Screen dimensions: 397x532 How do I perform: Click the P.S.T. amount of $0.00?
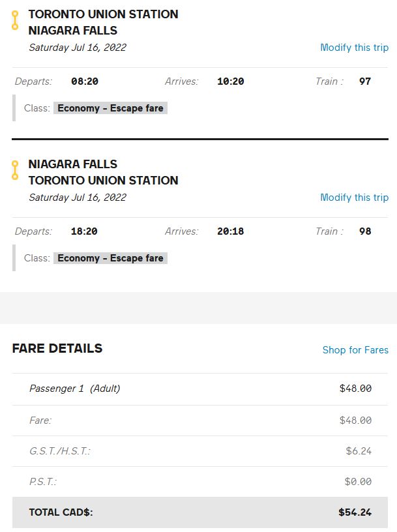pyautogui.click(x=358, y=482)
